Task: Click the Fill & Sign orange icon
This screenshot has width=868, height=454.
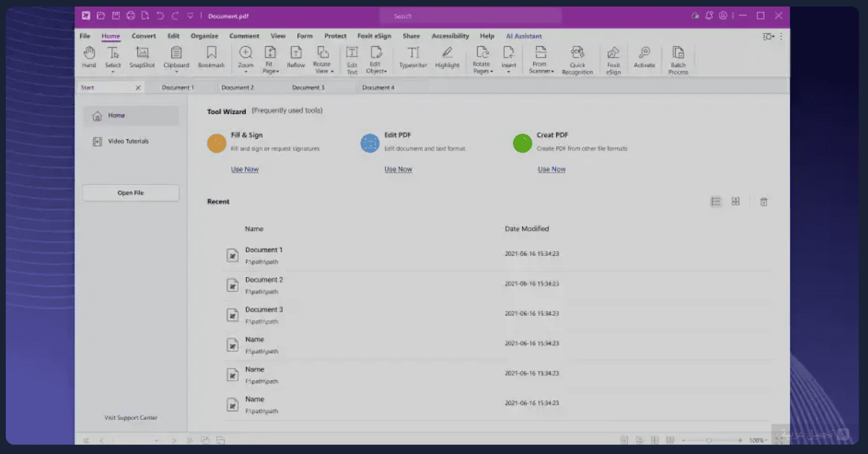Action: point(217,143)
